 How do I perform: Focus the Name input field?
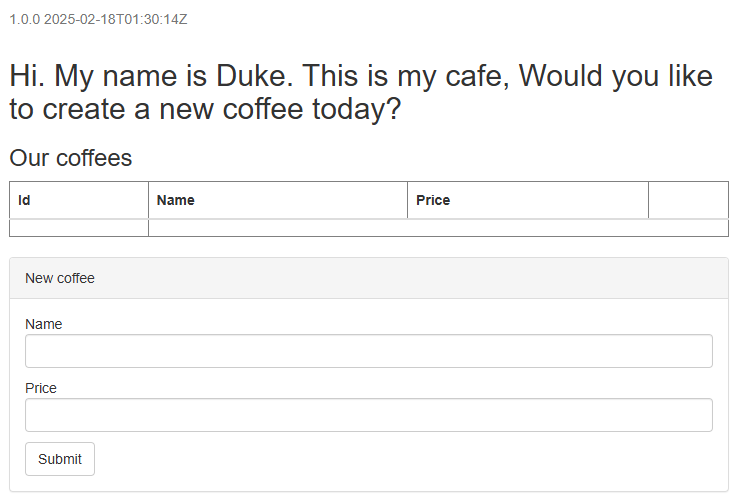point(368,351)
